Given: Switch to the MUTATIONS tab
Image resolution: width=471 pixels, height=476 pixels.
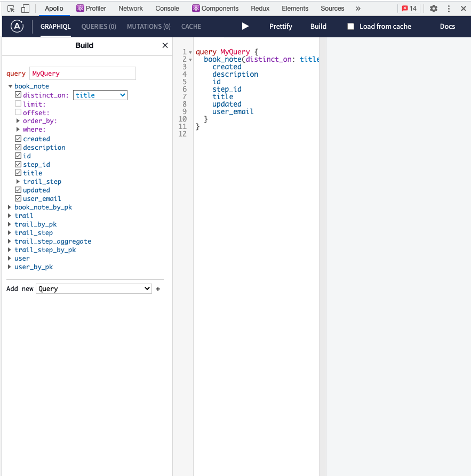Looking at the screenshot, I should [x=148, y=27].
